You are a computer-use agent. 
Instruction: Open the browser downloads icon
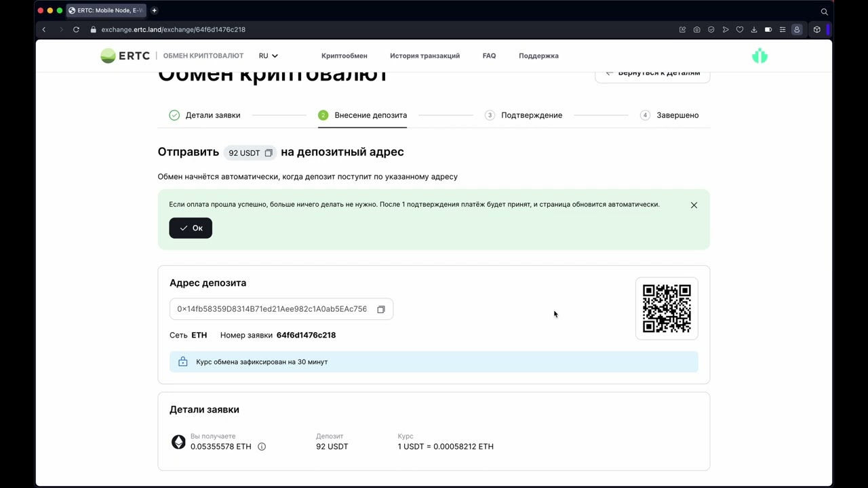click(753, 30)
